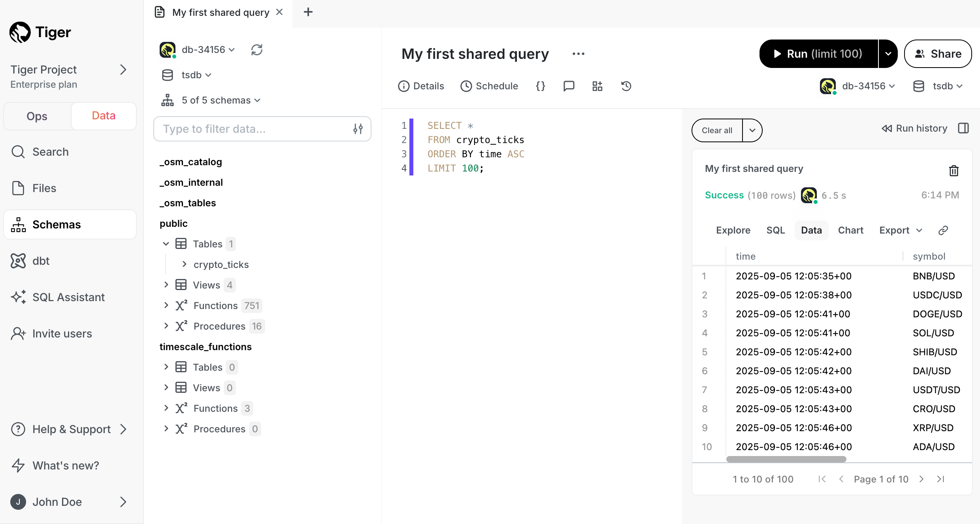Screen dimensions: 980x524
Task: Expand the crypto_ticks table node
Action: (184, 264)
